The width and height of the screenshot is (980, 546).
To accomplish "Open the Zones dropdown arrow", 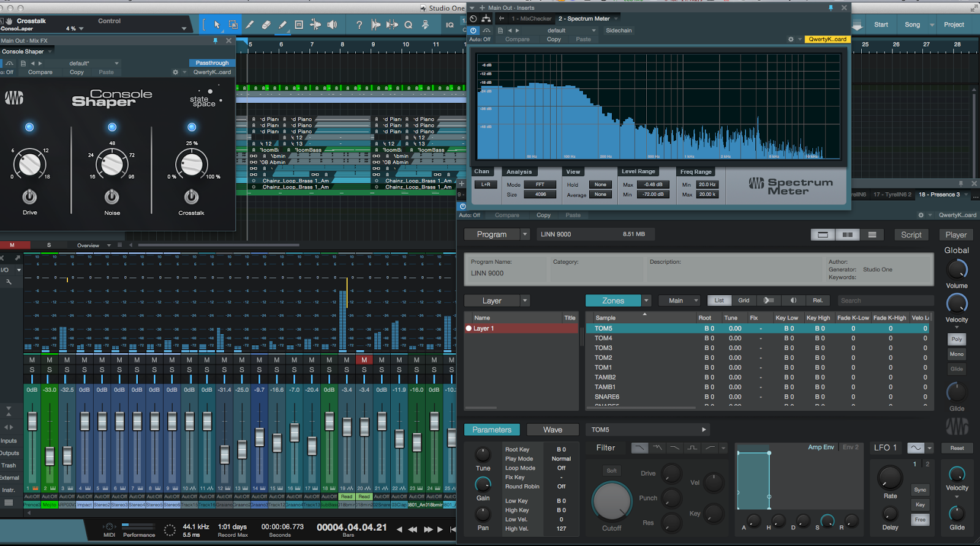I will click(x=646, y=301).
